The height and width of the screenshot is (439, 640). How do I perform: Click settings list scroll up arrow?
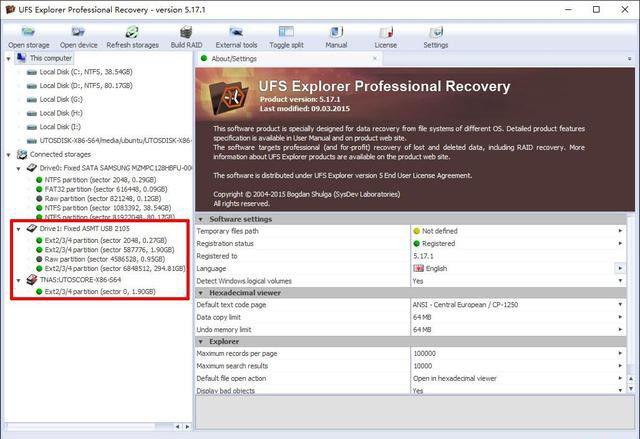(631, 379)
